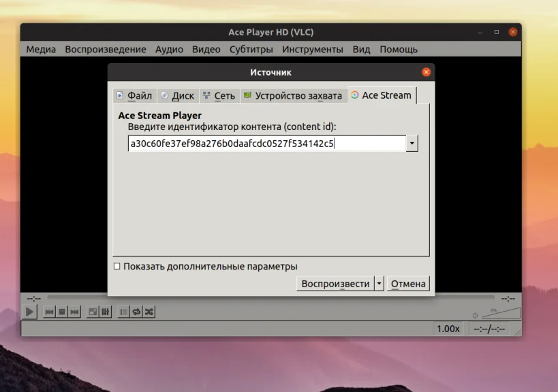Switch to the Сеть tab
The height and width of the screenshot is (392, 558).
(219, 95)
